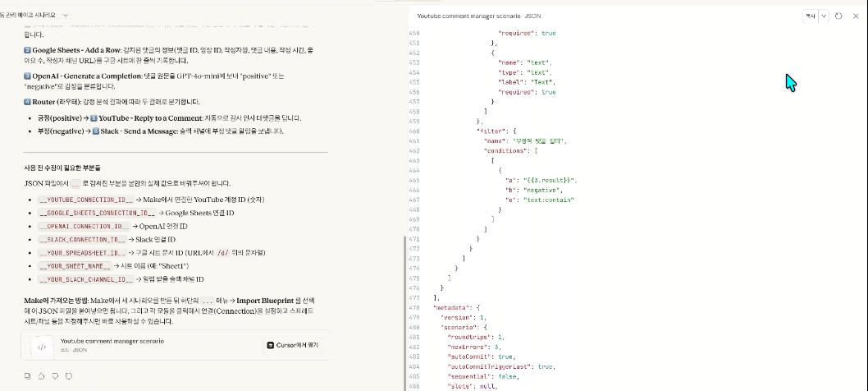The image size is (868, 391).
Task: Click the __OPENAI_CONNECTION_ID__ placeholder text
Action: point(84,226)
